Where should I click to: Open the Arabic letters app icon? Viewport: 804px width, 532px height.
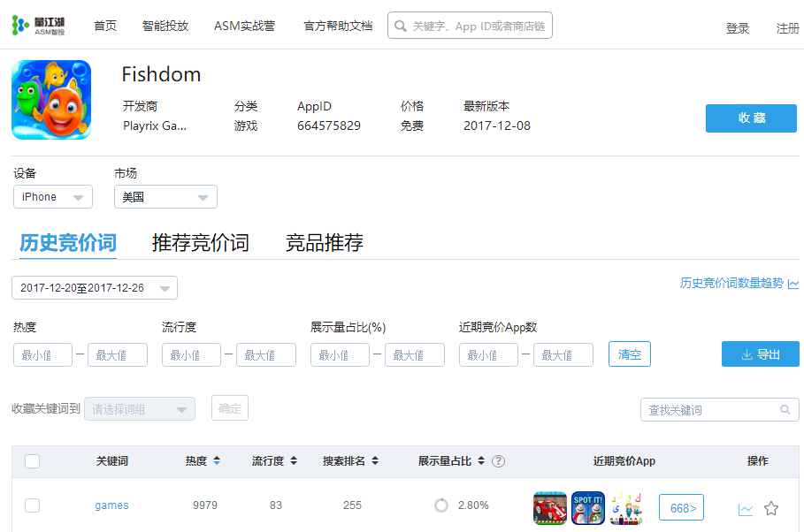click(626, 508)
